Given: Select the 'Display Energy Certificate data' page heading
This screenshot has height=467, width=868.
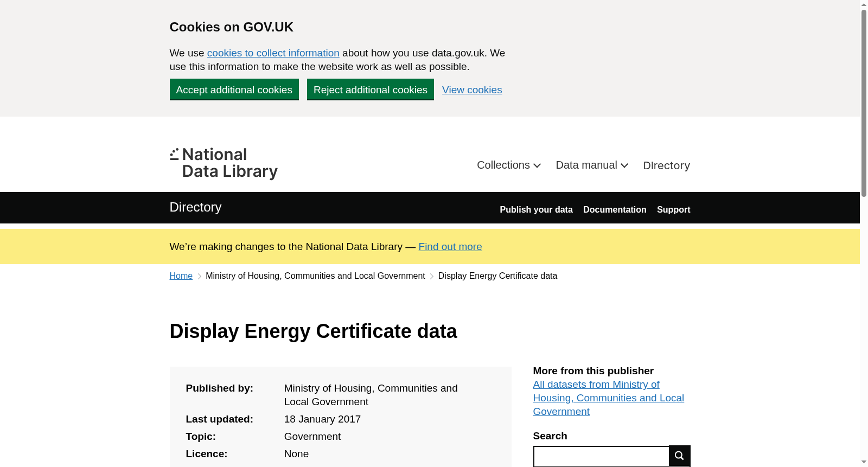Looking at the screenshot, I should point(313,331).
